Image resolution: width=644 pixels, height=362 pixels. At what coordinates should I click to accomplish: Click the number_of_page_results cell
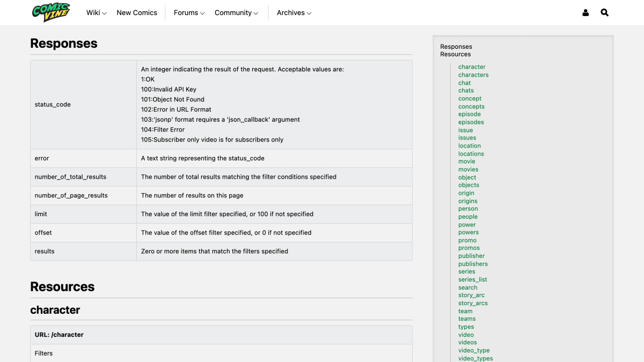click(x=83, y=196)
